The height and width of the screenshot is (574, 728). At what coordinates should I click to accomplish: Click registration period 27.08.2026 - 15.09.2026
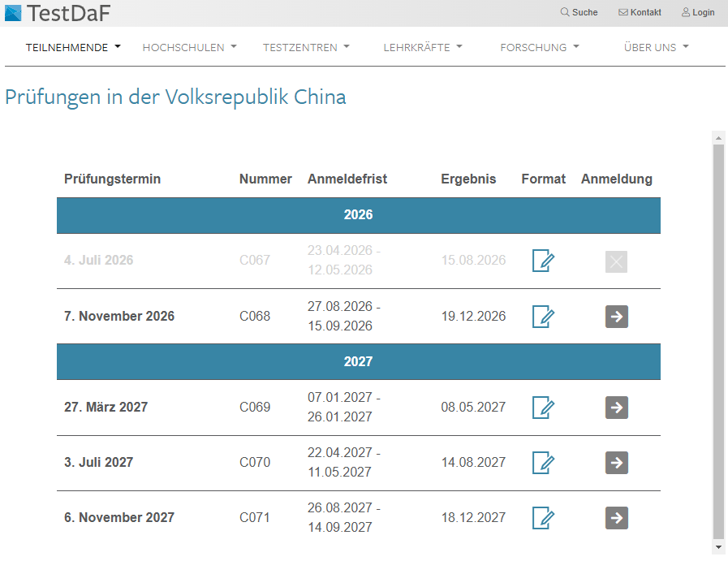344,316
